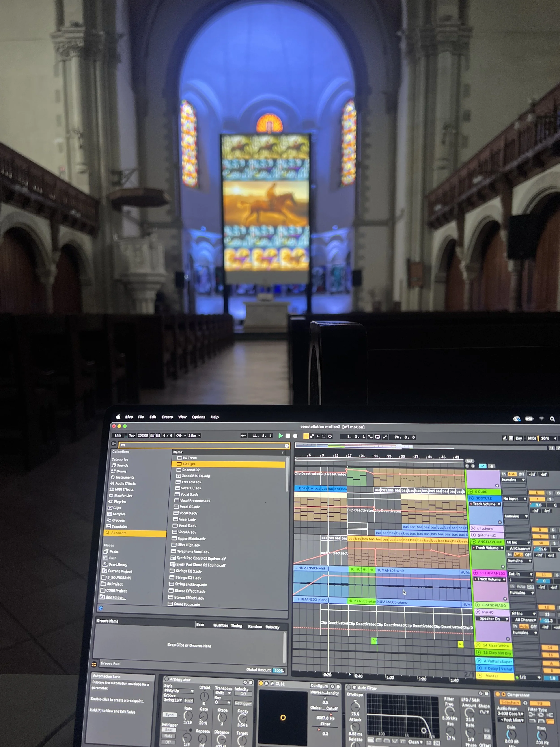Screen dimensions: 560x747
Task: Unfold the glitchend track
Action: [x=473, y=528]
